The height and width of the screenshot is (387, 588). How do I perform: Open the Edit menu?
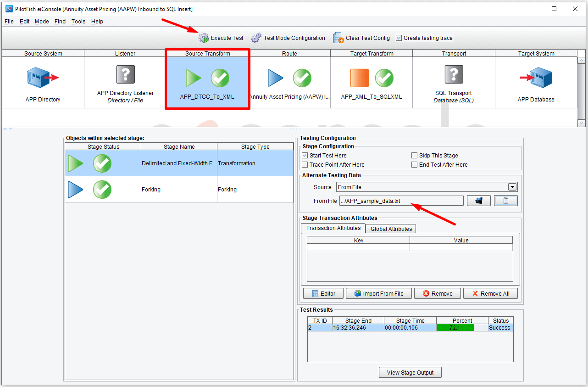point(25,22)
